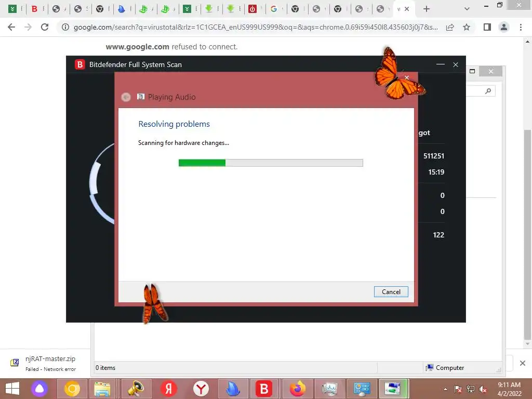
Task: Open the Windows Start menu
Action: click(12, 389)
